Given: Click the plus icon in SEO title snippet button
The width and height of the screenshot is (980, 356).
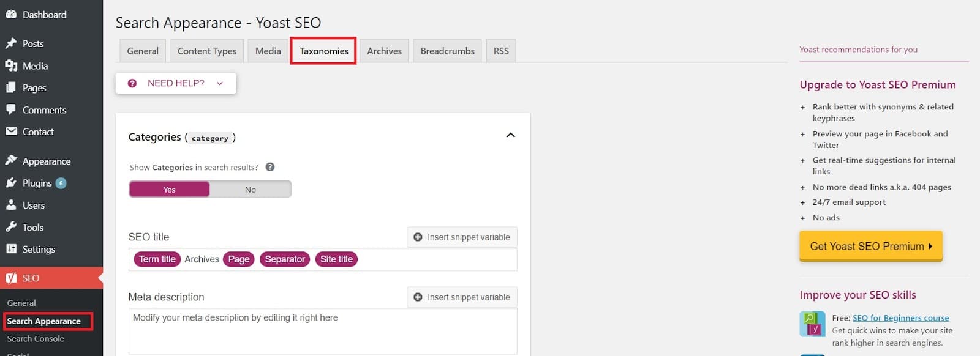Looking at the screenshot, I should point(418,237).
